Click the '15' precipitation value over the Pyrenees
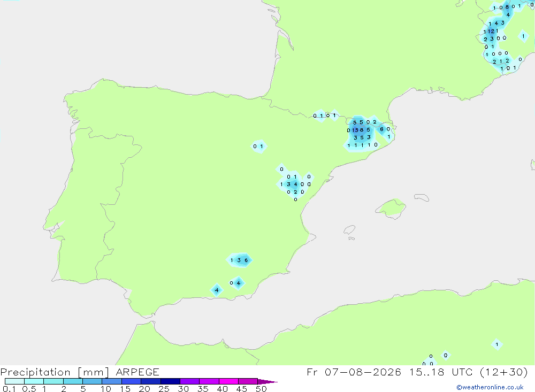Screen dimensions: 535x392 (x=355, y=130)
